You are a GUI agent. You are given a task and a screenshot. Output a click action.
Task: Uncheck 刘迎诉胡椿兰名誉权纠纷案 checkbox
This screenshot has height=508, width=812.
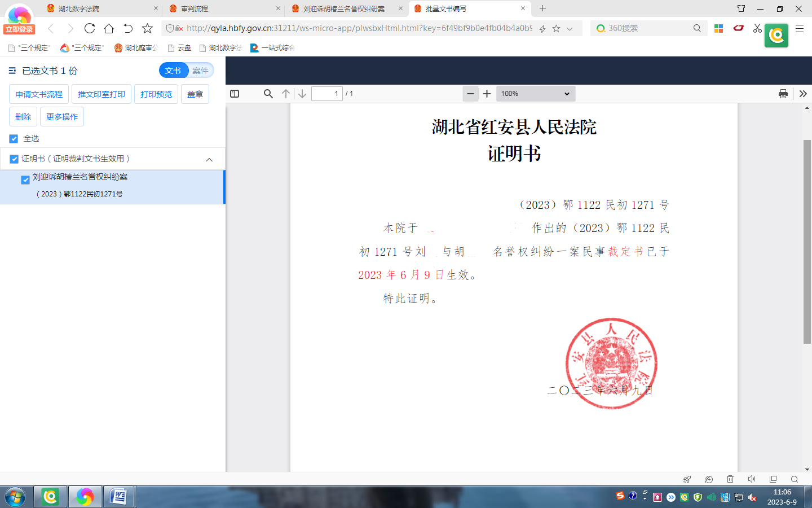pos(25,179)
